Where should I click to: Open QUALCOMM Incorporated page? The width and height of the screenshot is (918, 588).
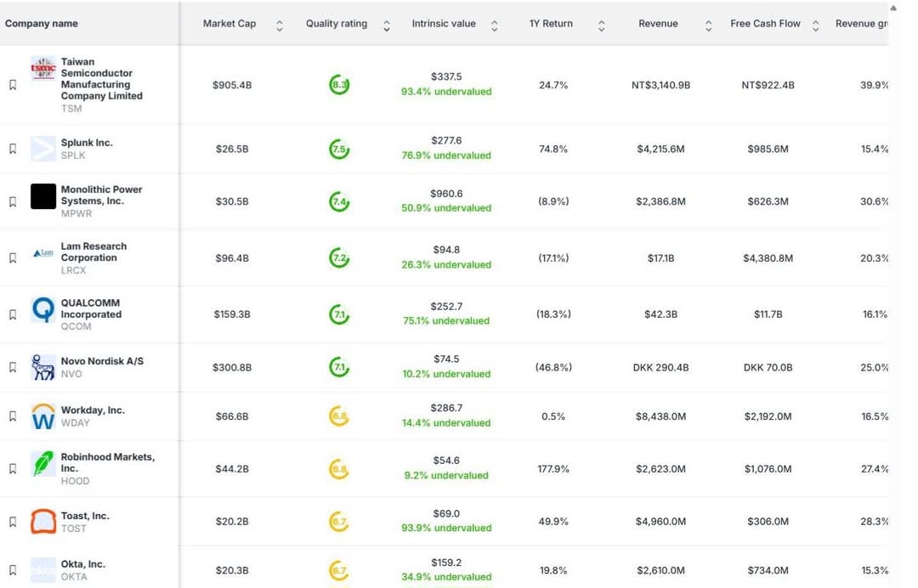pyautogui.click(x=91, y=308)
